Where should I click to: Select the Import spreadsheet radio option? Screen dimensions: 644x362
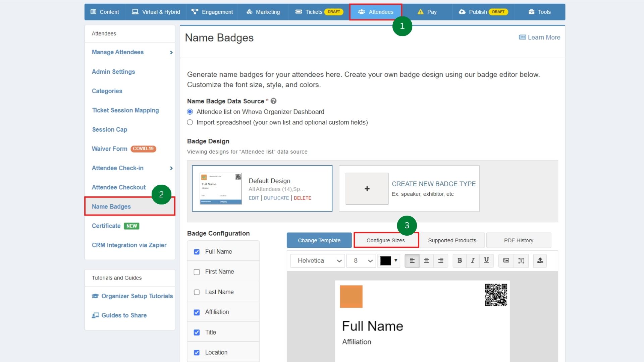[x=190, y=122]
